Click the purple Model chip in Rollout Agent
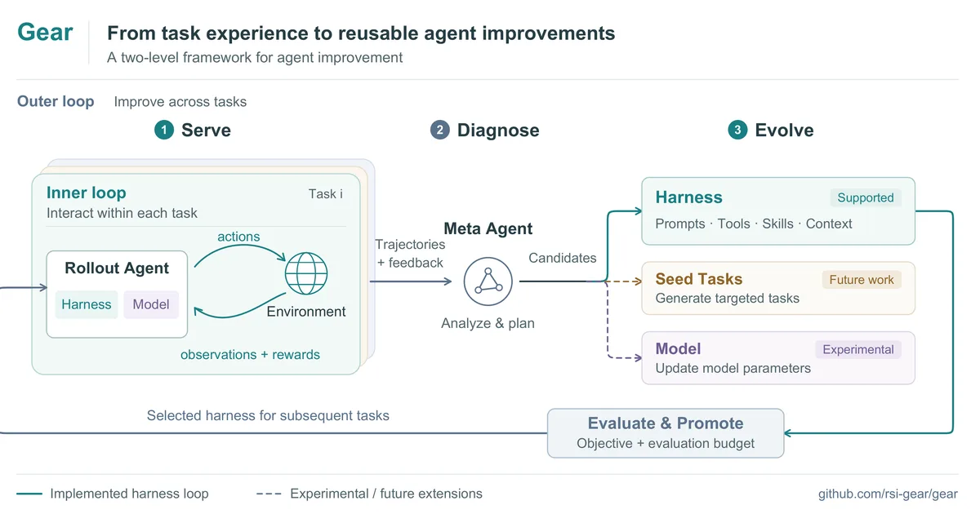Viewport: 980px width, 514px height. pyautogui.click(x=151, y=304)
